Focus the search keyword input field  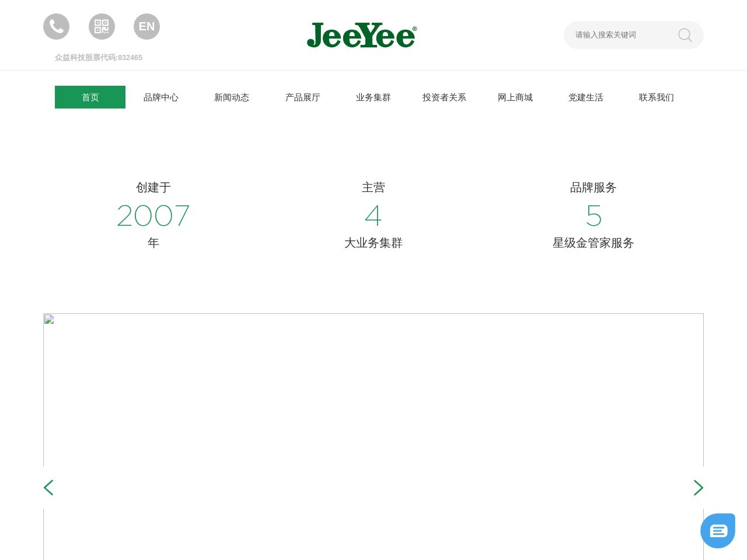coord(619,35)
